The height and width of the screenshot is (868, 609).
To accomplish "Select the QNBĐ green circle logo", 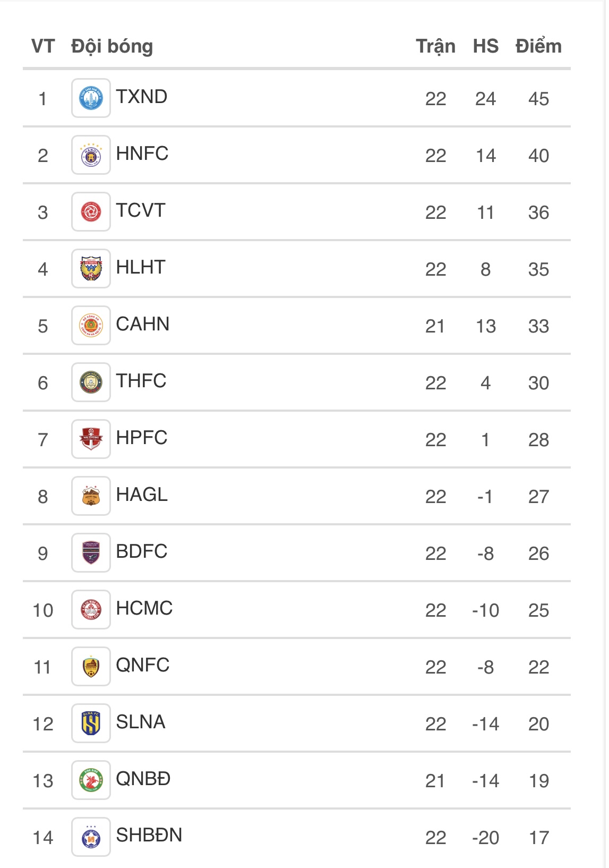I will (x=91, y=780).
